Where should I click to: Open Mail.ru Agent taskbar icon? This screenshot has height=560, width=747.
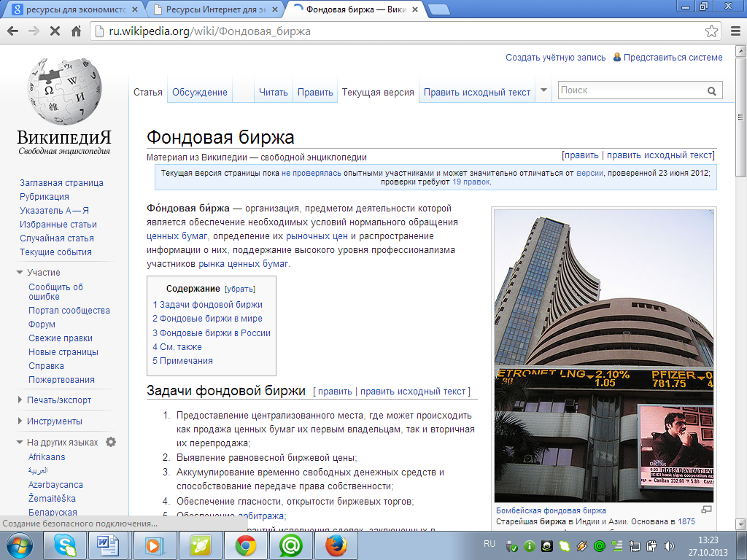tap(290, 545)
